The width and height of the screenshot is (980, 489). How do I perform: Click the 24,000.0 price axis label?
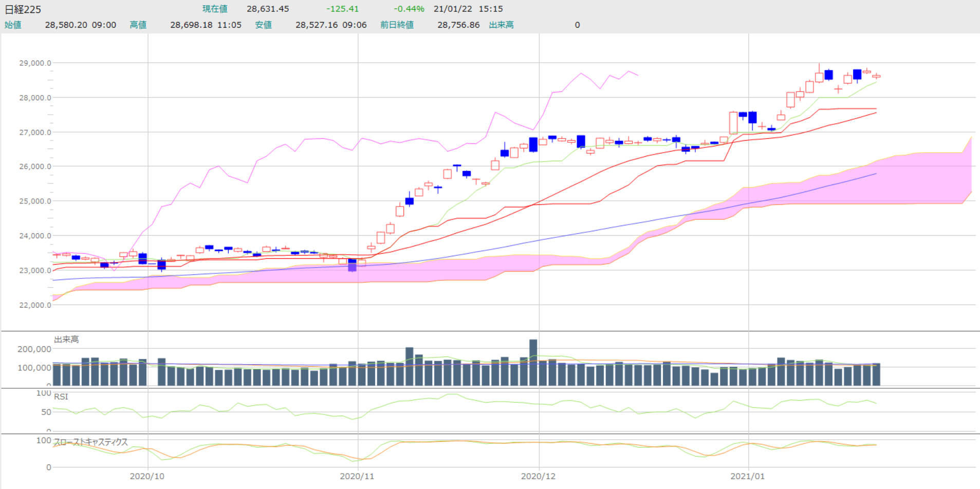coord(35,236)
